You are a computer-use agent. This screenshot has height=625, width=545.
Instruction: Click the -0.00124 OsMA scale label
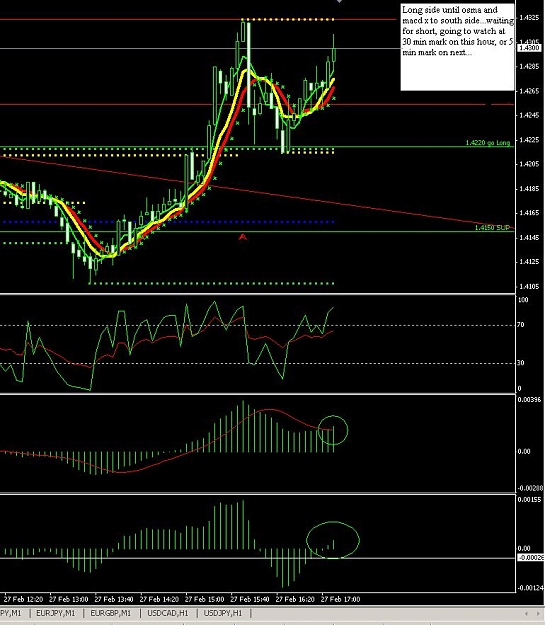(x=530, y=588)
